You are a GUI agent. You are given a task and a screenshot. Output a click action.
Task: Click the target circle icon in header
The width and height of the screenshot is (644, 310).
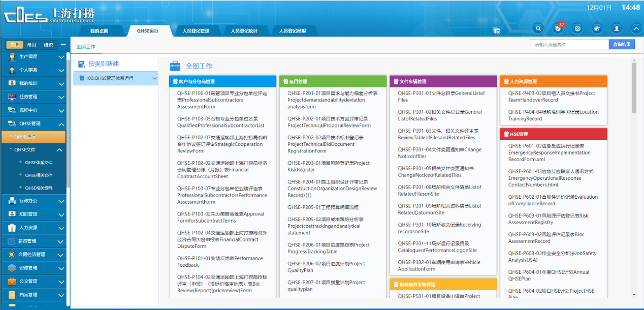tap(577, 29)
